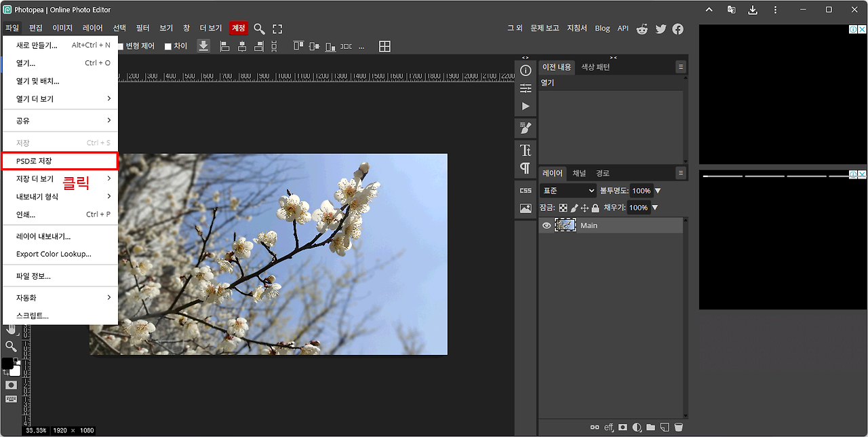Screen dimensions: 868x437
Task: Delete layer with the trash icon
Action: [x=679, y=427]
